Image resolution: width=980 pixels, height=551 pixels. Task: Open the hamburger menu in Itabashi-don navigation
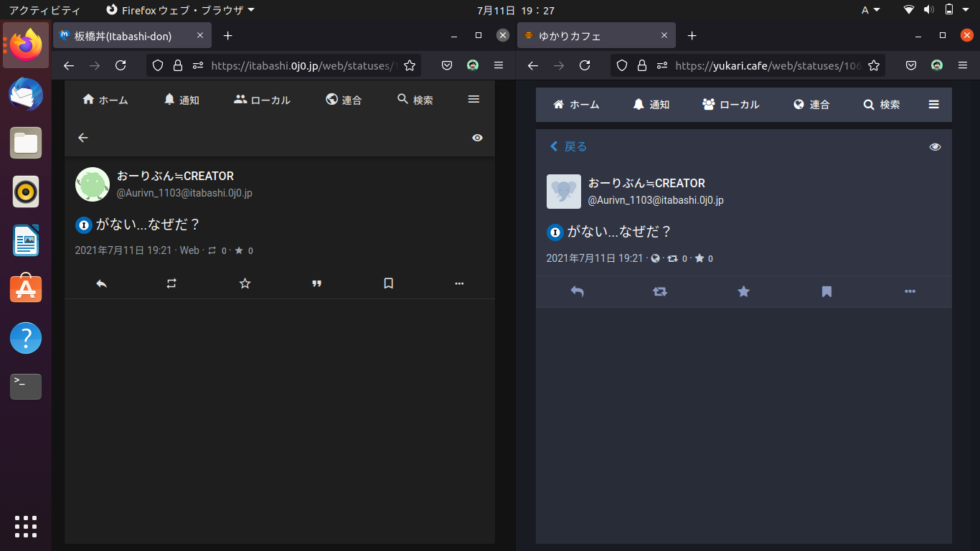click(x=473, y=100)
